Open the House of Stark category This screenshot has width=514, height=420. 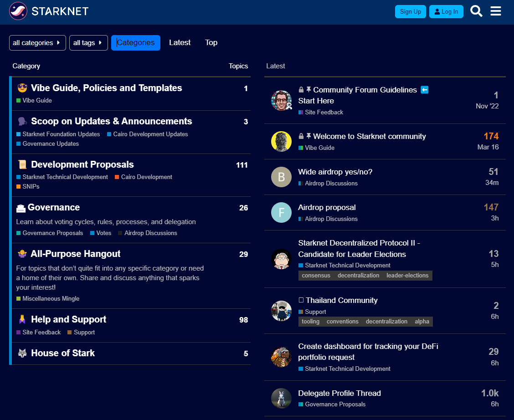click(x=62, y=353)
